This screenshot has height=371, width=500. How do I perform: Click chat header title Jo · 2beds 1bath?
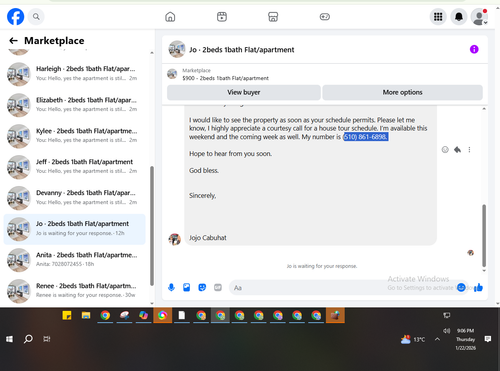click(242, 50)
